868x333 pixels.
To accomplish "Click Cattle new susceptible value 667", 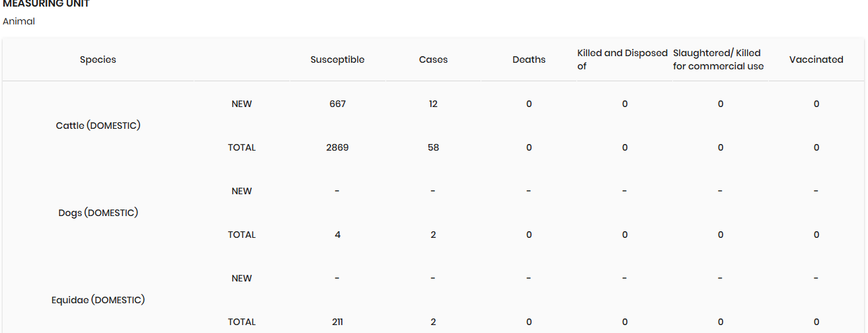I will tap(337, 104).
